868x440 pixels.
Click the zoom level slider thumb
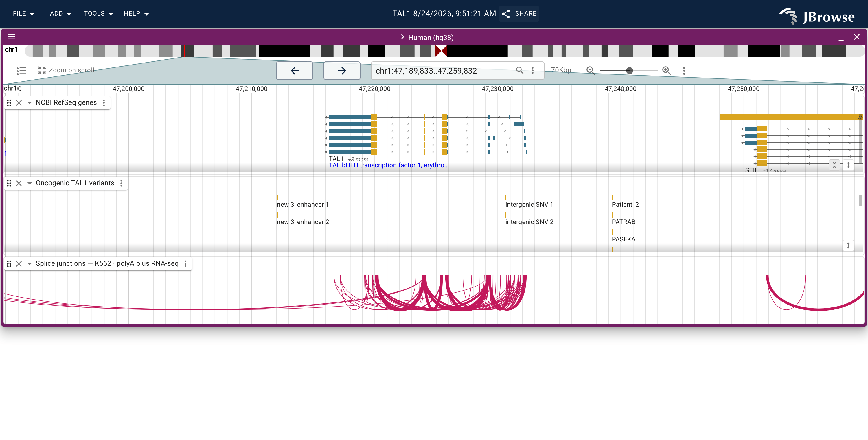(629, 70)
